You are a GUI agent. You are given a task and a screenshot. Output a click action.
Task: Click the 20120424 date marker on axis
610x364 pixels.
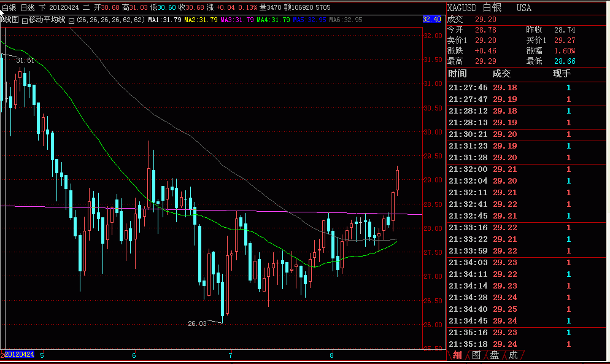(x=19, y=354)
